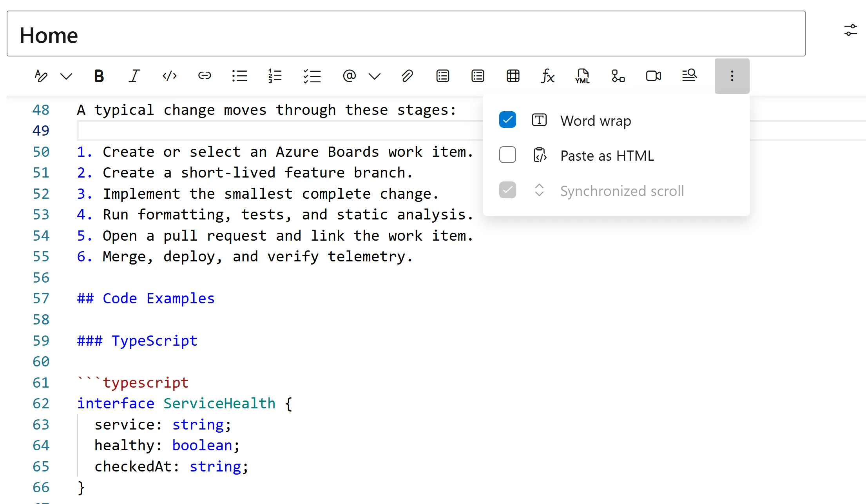Apply bold formatting
The width and height of the screenshot is (866, 504).
[99, 76]
